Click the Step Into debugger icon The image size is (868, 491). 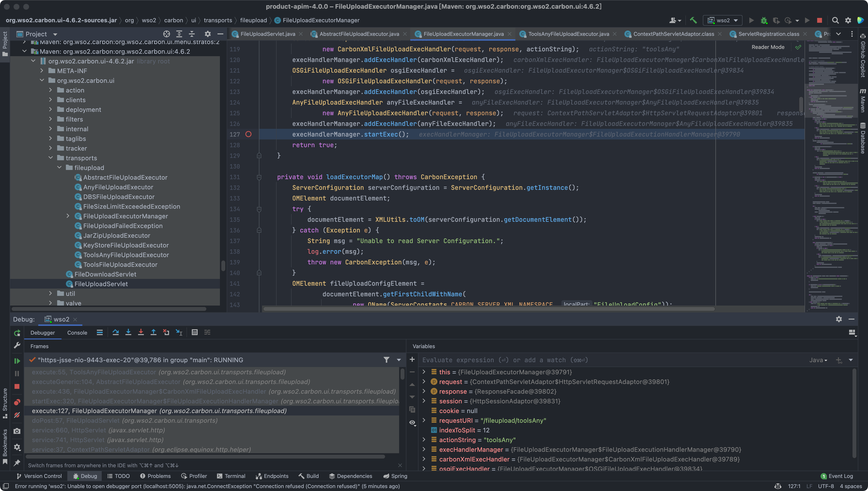point(128,332)
